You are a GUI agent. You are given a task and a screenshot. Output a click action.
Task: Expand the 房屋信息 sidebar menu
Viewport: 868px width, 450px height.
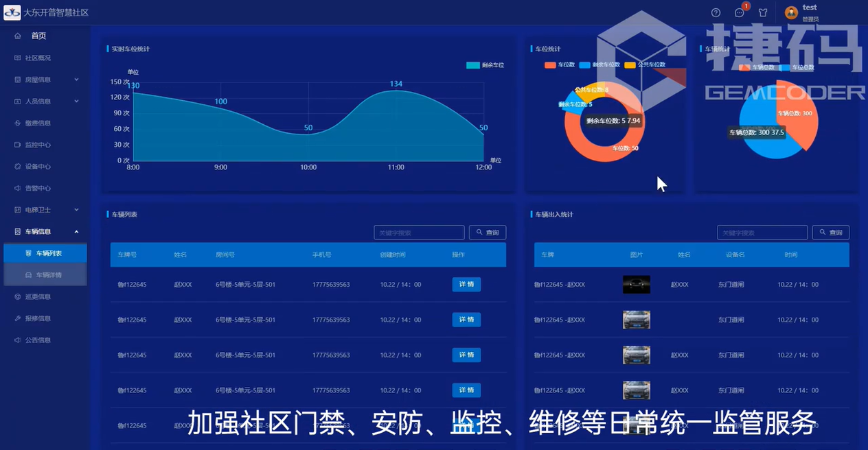45,80
